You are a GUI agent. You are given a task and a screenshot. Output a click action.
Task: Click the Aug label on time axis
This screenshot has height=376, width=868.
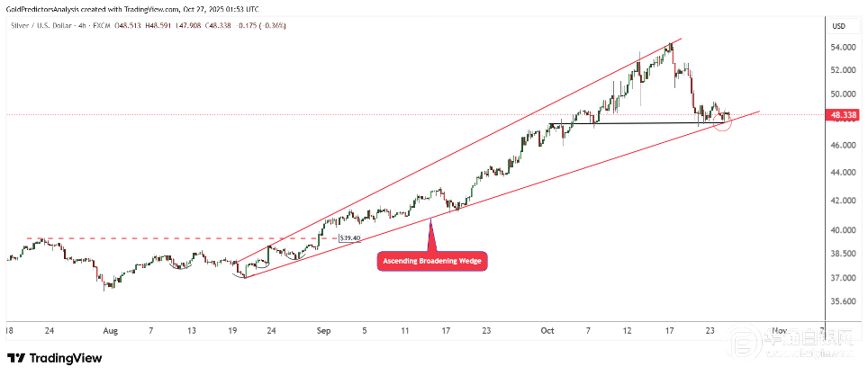coord(109,330)
